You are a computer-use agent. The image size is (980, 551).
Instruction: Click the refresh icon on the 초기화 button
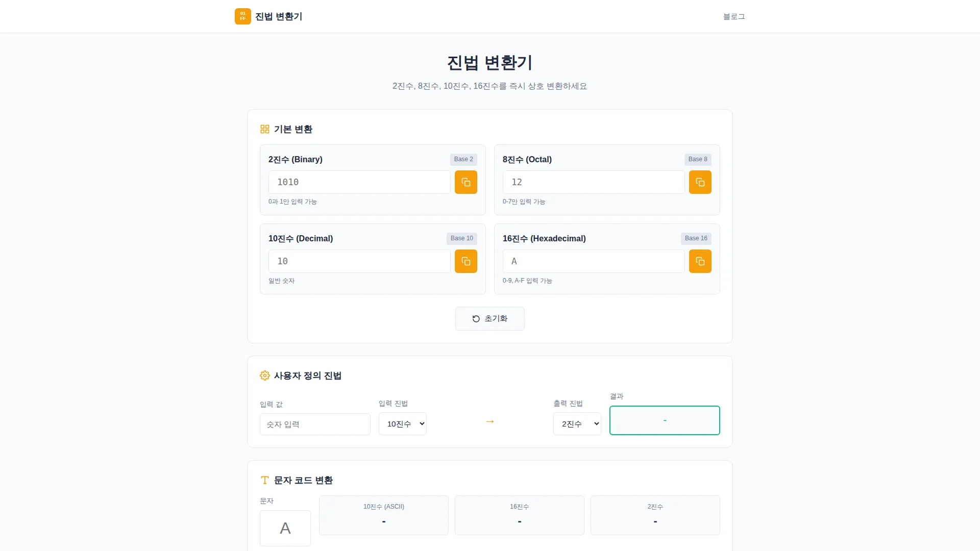click(x=476, y=318)
